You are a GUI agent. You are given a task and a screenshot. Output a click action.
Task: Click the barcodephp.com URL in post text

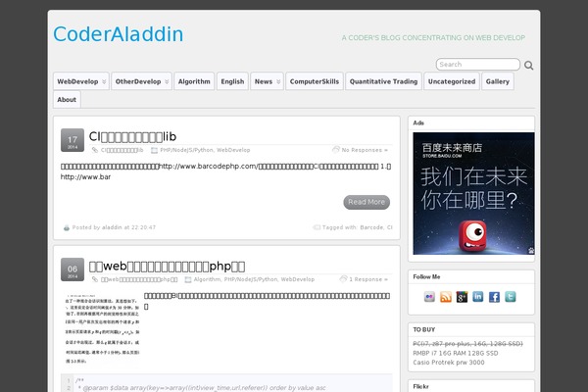208,167
